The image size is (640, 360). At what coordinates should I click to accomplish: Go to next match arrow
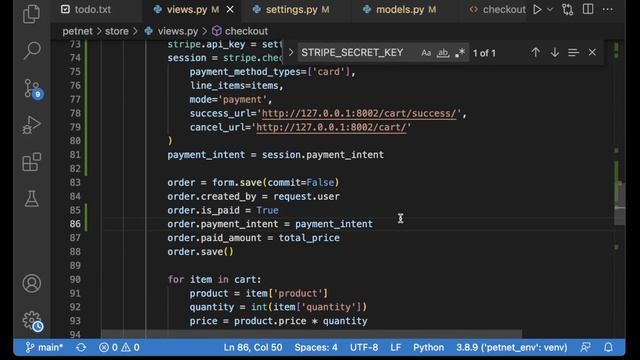[555, 52]
